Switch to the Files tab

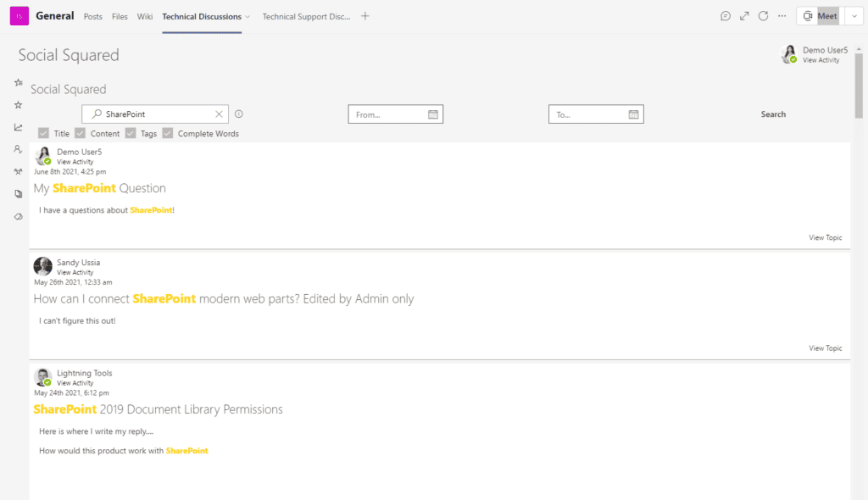120,16
